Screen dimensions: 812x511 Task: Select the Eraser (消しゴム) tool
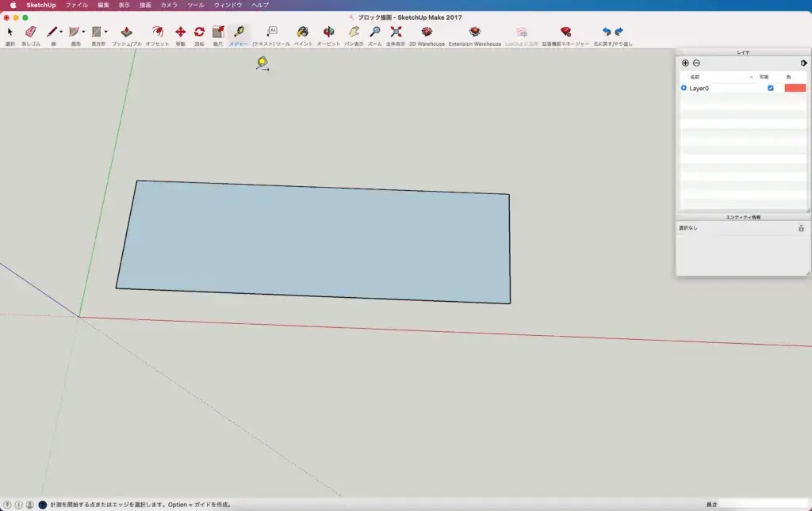tap(31, 32)
